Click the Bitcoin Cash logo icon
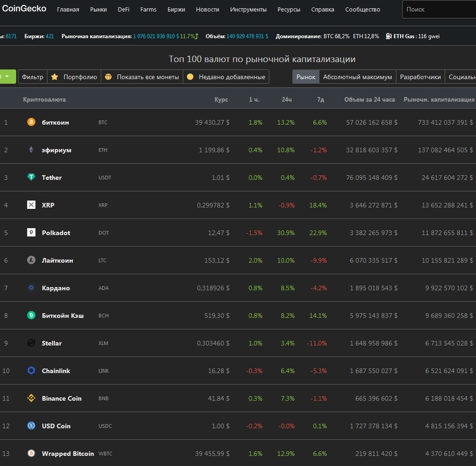Screen dimensions: 476x466 [x=31, y=315]
